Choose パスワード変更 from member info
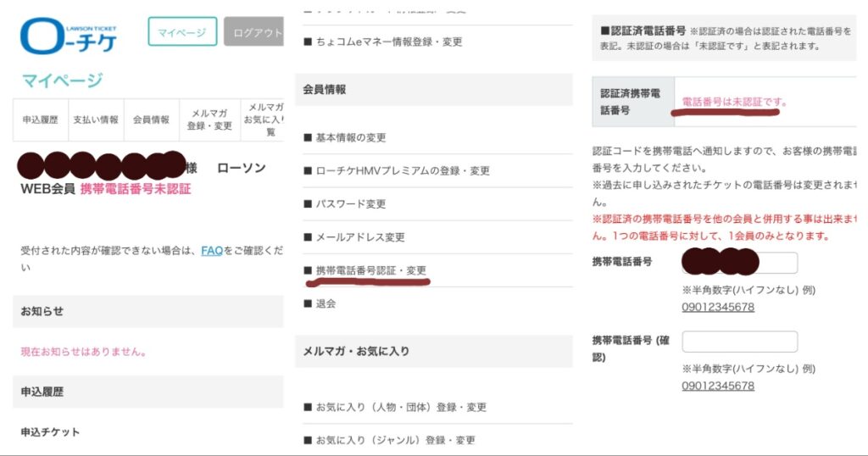868x456 pixels. (x=350, y=204)
